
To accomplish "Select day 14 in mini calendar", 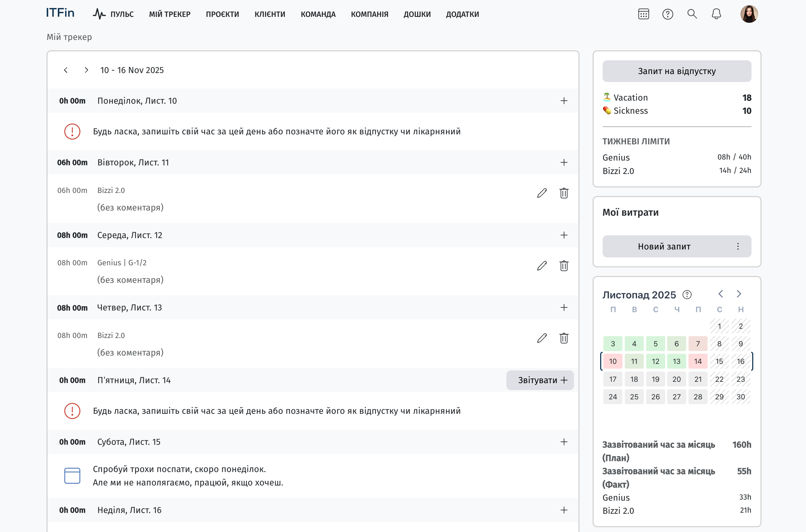I will tap(698, 361).
